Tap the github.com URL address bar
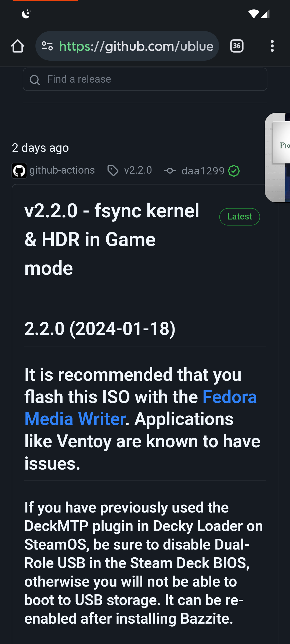Image resolution: width=290 pixels, height=644 pixels. point(136,46)
